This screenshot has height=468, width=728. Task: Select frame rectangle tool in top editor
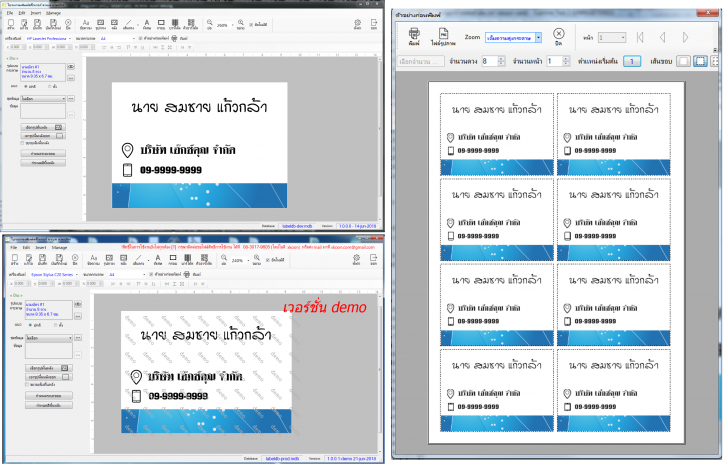point(161,24)
